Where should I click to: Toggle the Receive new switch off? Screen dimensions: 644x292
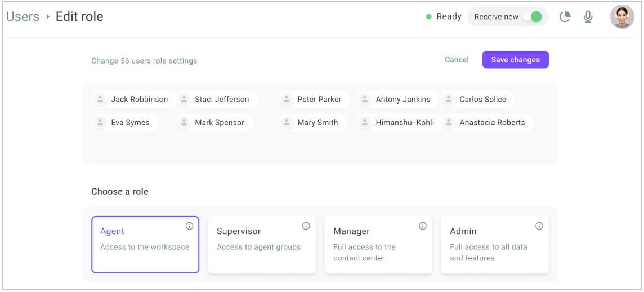[x=533, y=17]
